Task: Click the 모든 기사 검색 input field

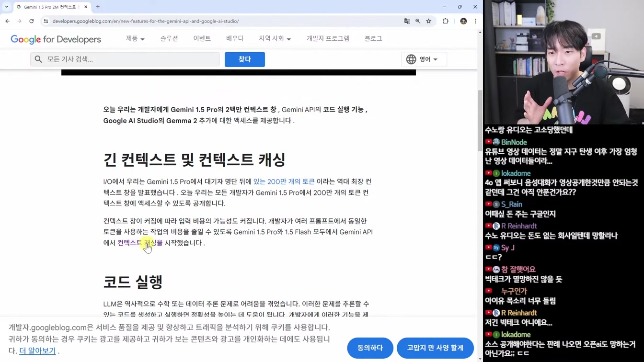Action: [125, 59]
